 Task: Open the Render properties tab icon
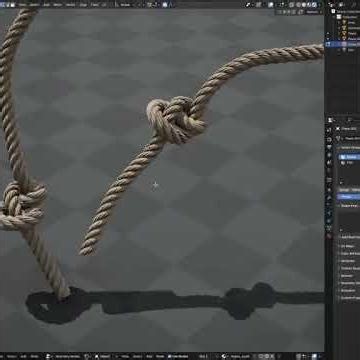pyautogui.click(x=329, y=140)
